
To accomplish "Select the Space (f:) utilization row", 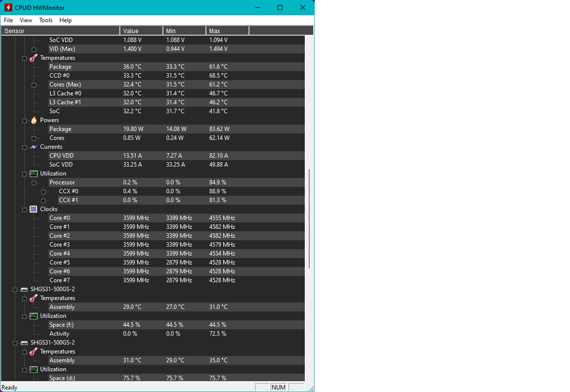I will tap(177, 325).
